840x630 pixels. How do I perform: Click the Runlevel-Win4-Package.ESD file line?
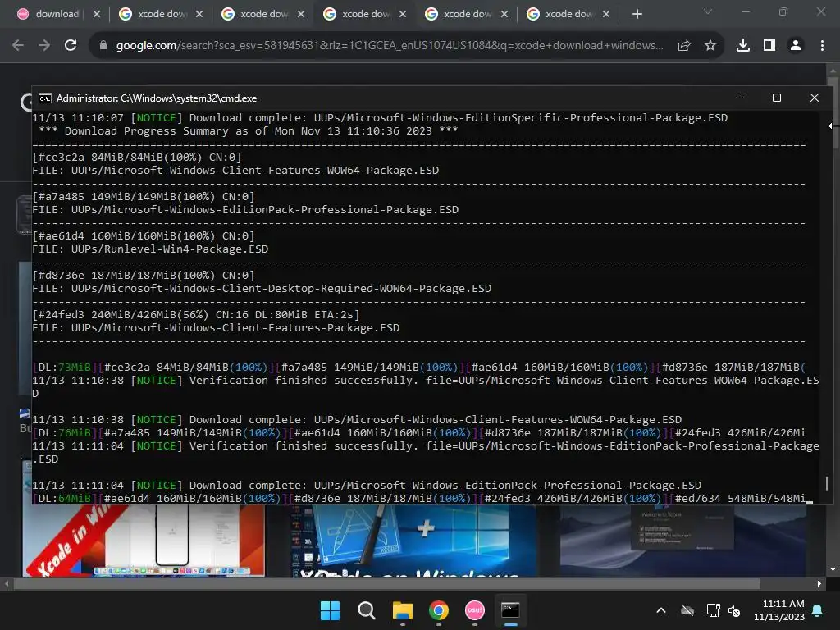[x=150, y=249]
